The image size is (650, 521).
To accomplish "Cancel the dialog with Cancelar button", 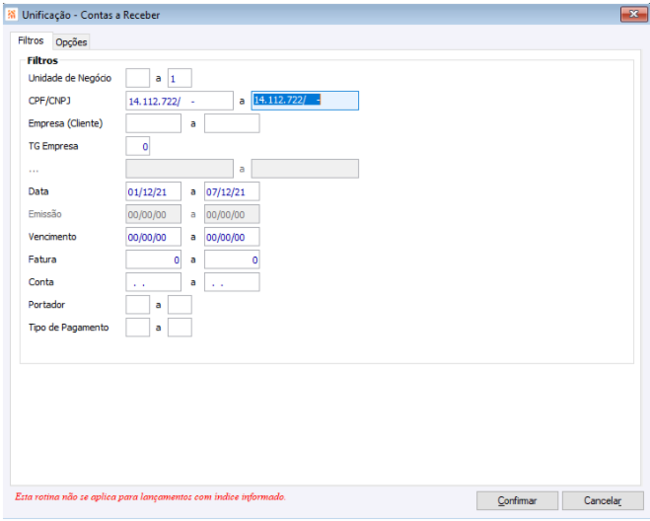I will pos(603,501).
